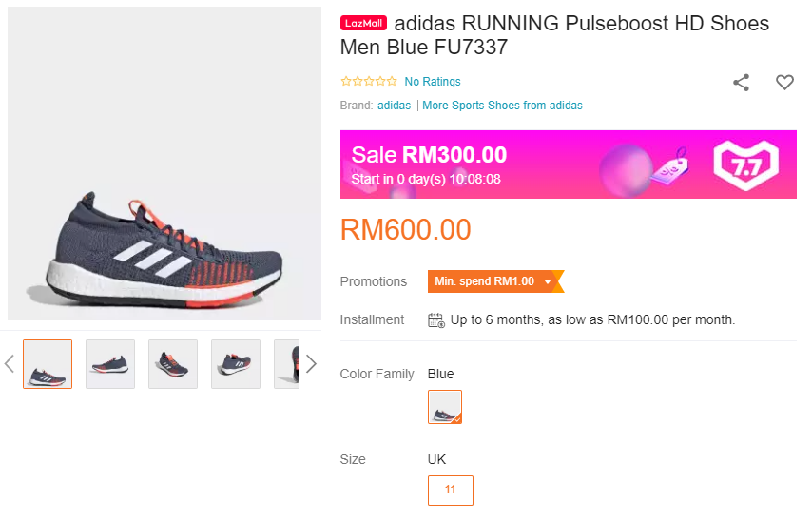Open the adidas brand link

pos(395,106)
